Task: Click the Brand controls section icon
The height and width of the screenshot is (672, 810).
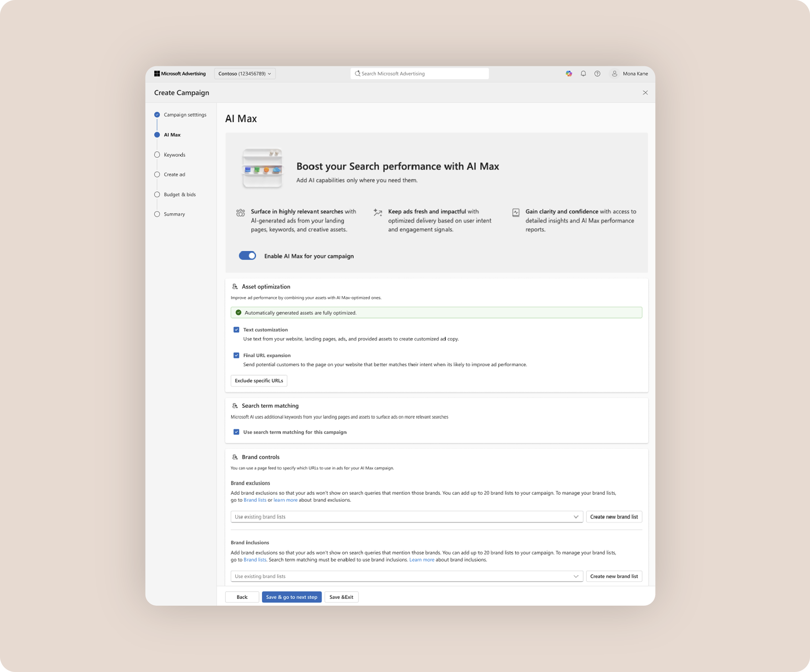Action: [235, 457]
